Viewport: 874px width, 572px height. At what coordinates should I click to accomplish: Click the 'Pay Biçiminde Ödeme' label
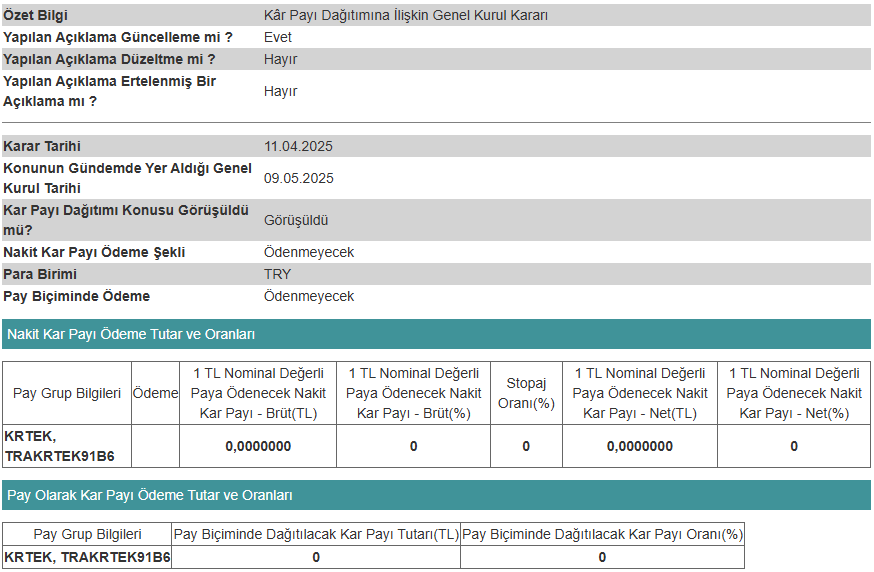[x=76, y=296]
